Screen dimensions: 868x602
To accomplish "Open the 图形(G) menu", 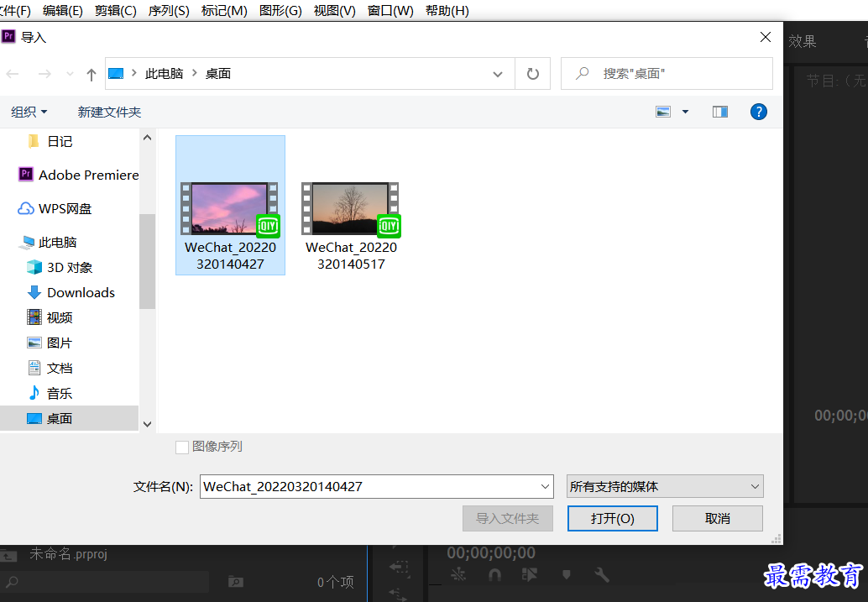I will pyautogui.click(x=280, y=11).
